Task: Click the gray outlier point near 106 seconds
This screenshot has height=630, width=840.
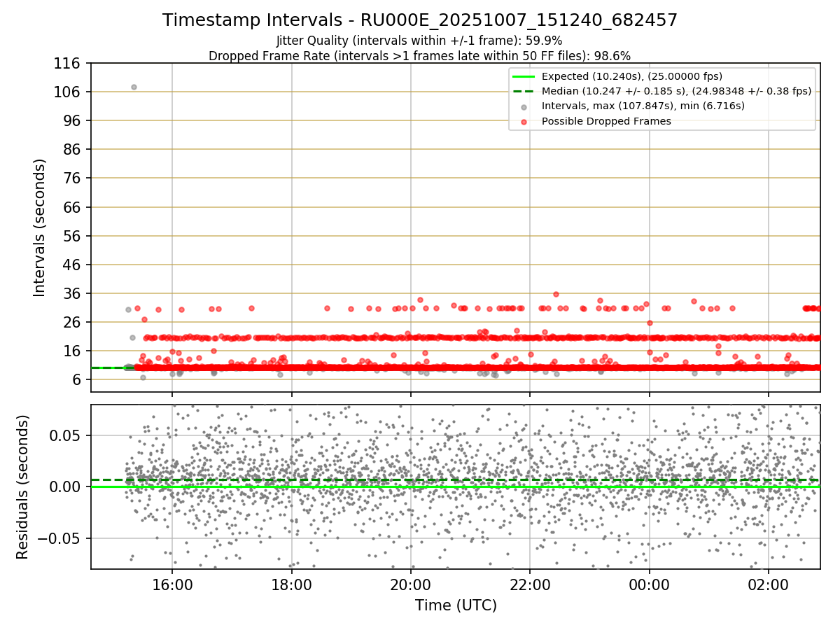Action: 134,87
